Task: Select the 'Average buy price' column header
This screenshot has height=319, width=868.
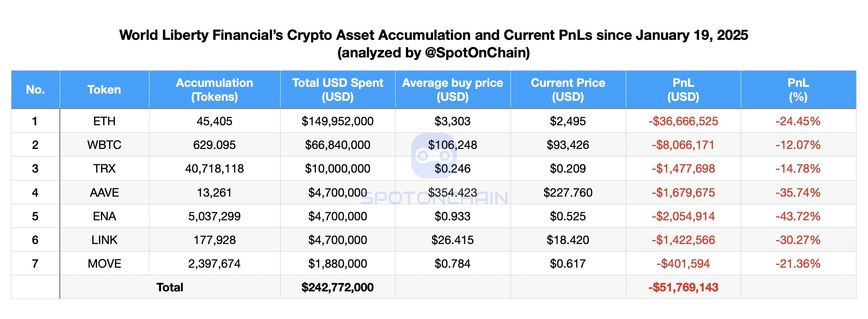Action: click(452, 90)
